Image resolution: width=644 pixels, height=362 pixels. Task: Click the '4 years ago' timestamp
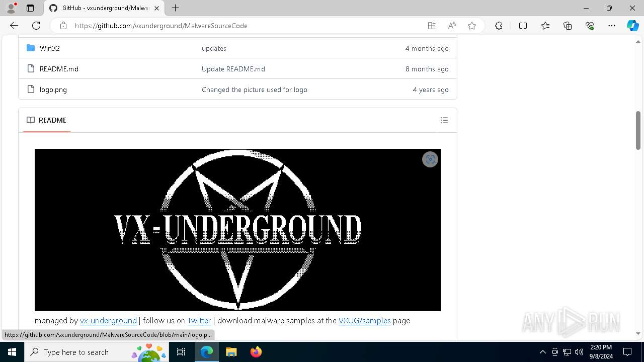pos(431,89)
